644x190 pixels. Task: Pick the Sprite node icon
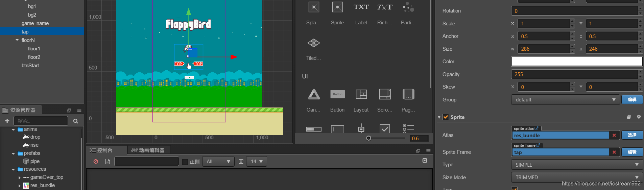337,7
